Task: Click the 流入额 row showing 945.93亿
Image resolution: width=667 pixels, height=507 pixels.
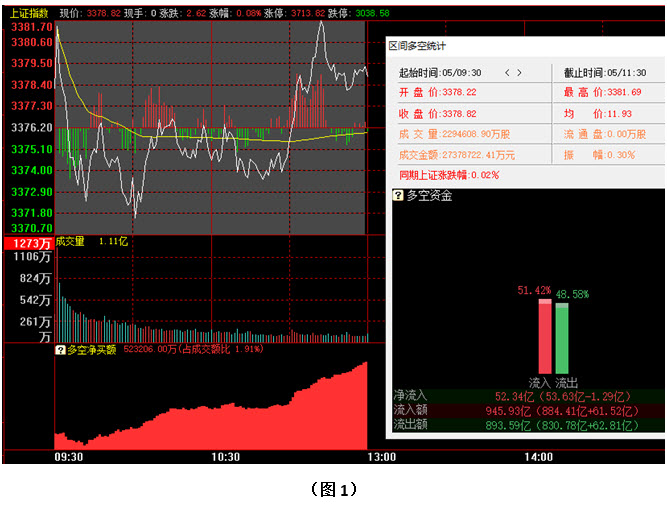Action: click(x=529, y=411)
